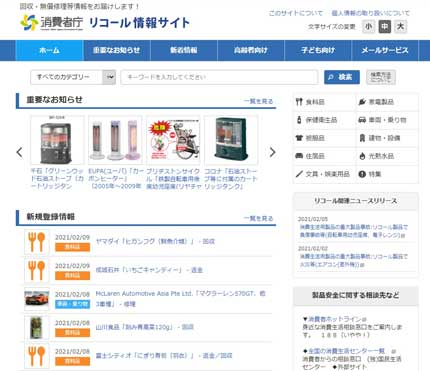
Task: Open 全国の消費生活センター一覧 link
Action: (346, 351)
